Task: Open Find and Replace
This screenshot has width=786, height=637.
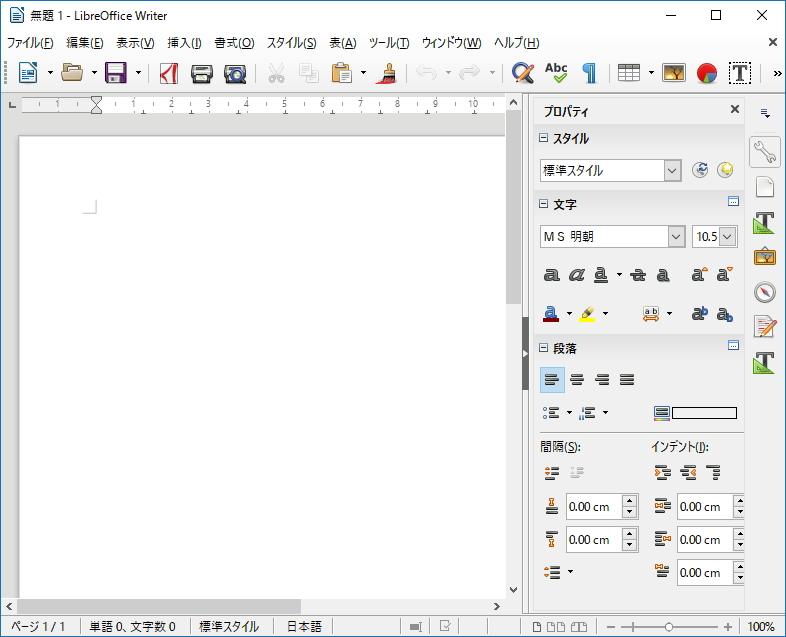Action: click(x=523, y=73)
